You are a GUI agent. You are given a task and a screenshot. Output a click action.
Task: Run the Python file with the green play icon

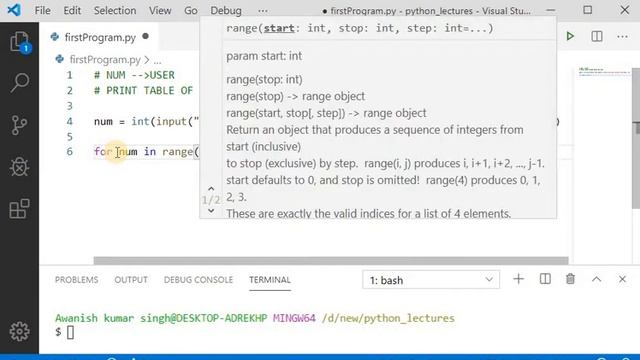[570, 36]
